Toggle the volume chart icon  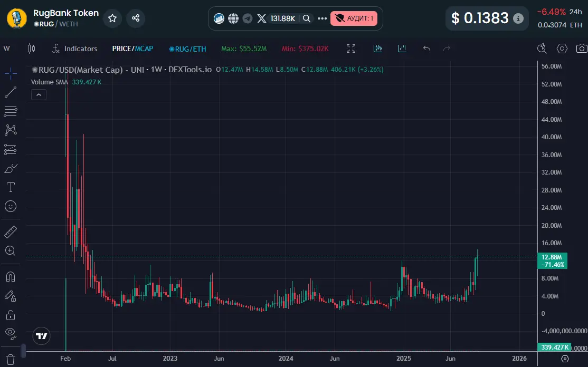click(402, 49)
